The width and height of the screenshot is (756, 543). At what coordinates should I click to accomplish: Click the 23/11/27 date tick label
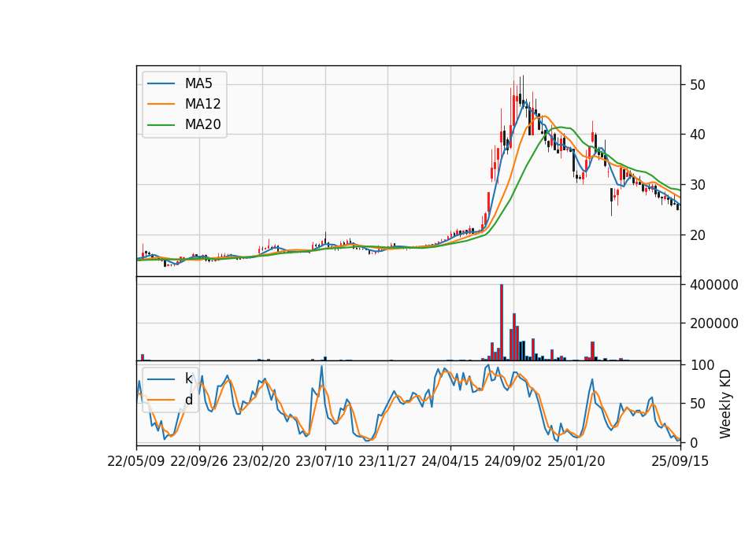(x=387, y=462)
